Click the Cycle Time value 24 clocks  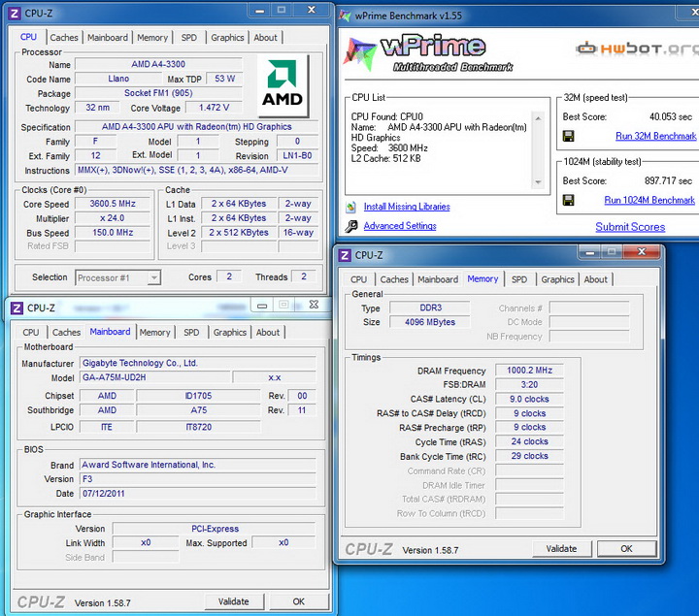[529, 441]
